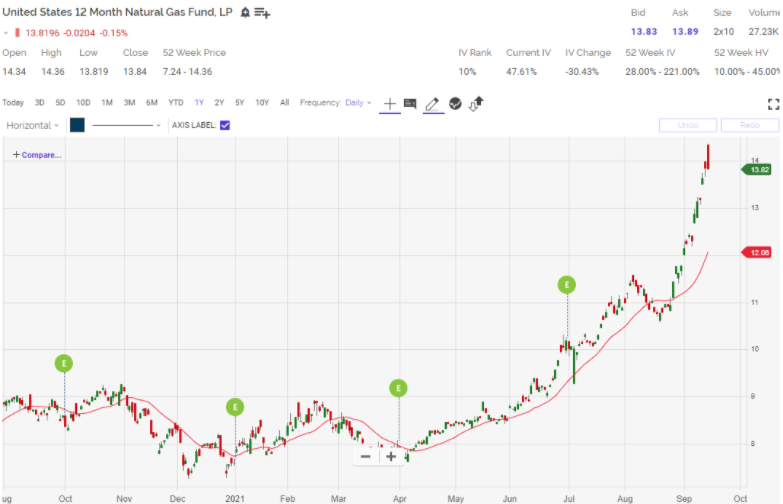
Task: Select the Today time range
Action: (13, 103)
